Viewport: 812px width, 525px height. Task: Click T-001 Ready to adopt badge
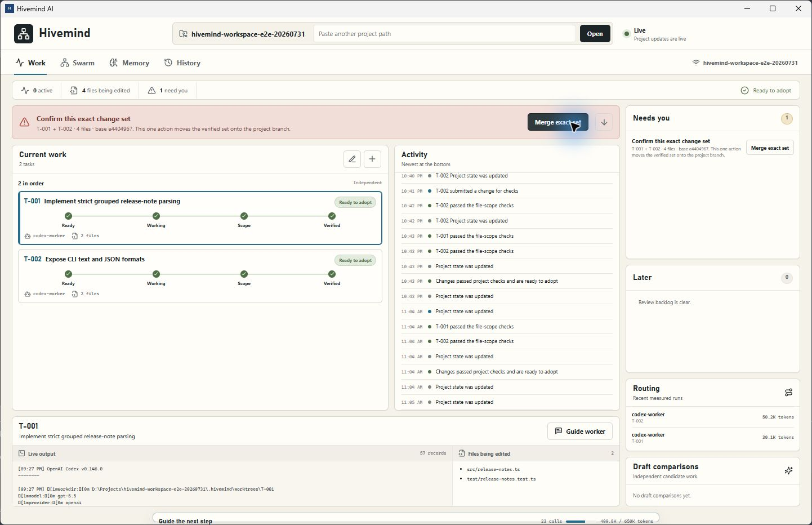355,202
